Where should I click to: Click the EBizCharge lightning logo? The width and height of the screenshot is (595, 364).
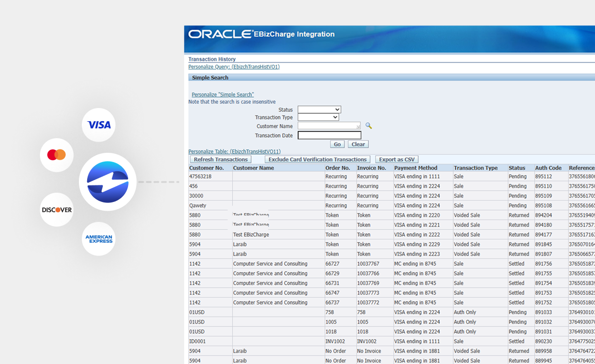point(108,182)
